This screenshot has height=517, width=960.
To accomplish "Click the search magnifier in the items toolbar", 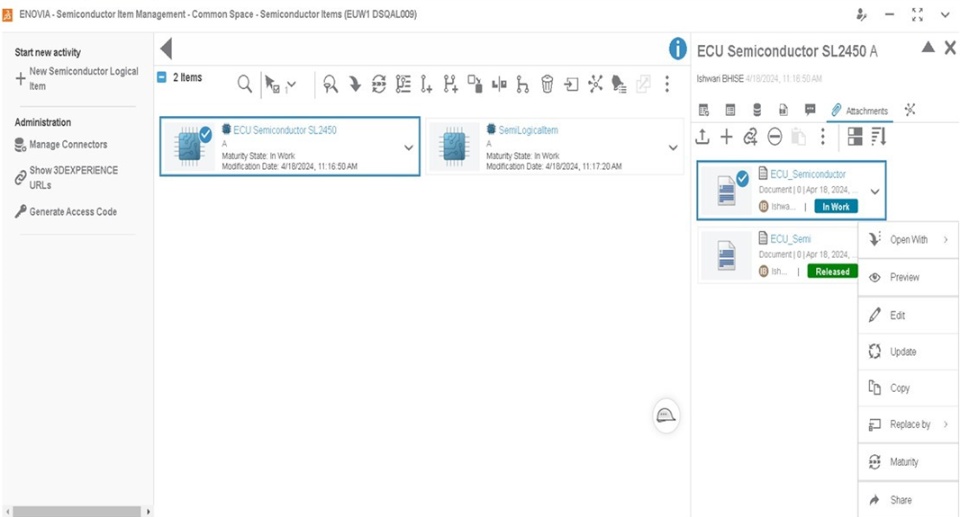I will 244,84.
